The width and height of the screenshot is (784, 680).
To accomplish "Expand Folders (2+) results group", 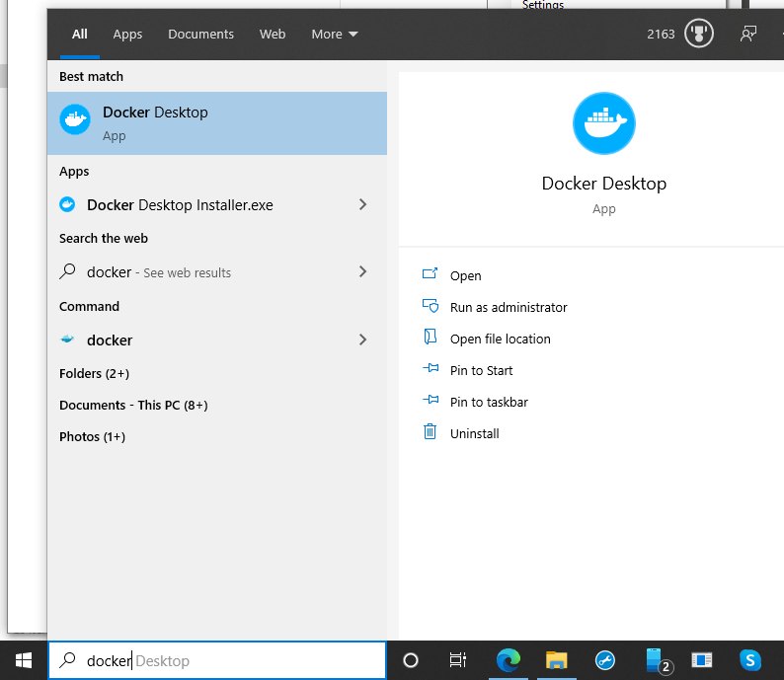I will pos(94,374).
